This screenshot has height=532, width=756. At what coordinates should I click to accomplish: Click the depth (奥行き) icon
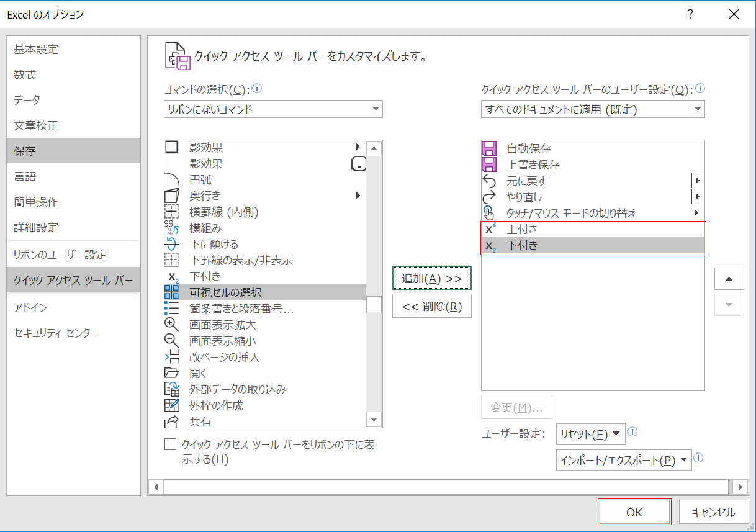pyautogui.click(x=172, y=196)
